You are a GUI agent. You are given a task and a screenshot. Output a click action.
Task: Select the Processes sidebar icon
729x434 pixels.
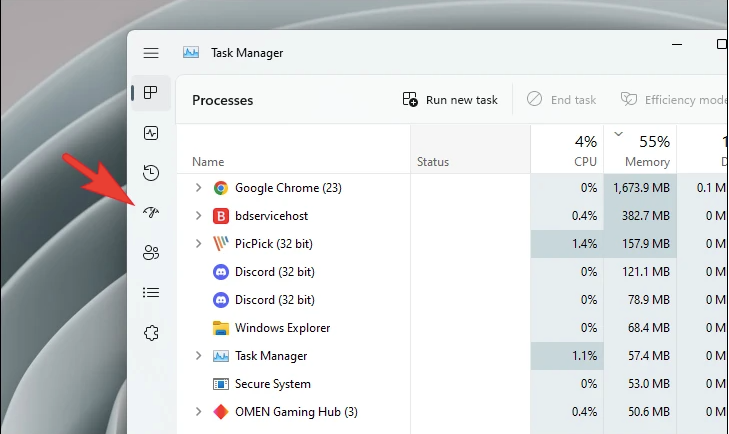(x=151, y=93)
